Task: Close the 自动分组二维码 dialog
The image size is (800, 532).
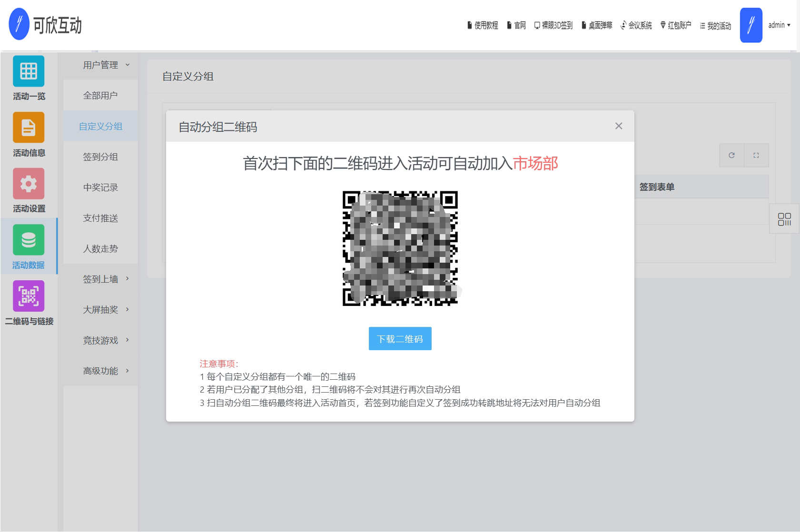Action: 619,126
